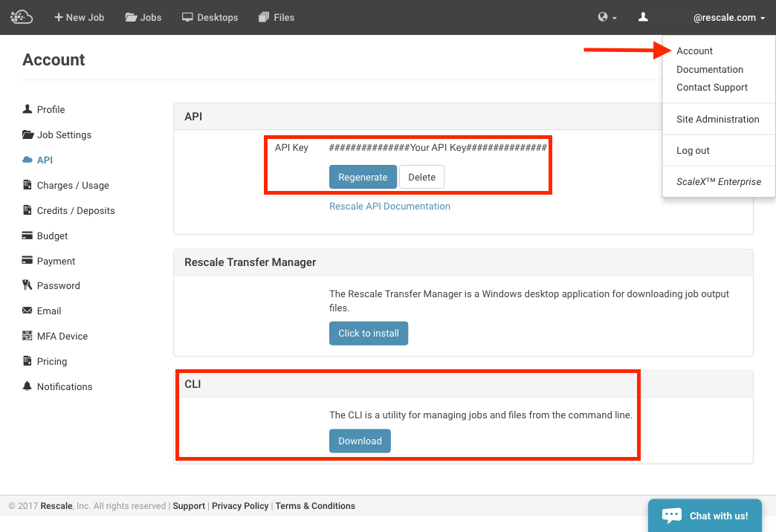Open Credits / Deposits page
The image size is (776, 532).
tap(76, 210)
